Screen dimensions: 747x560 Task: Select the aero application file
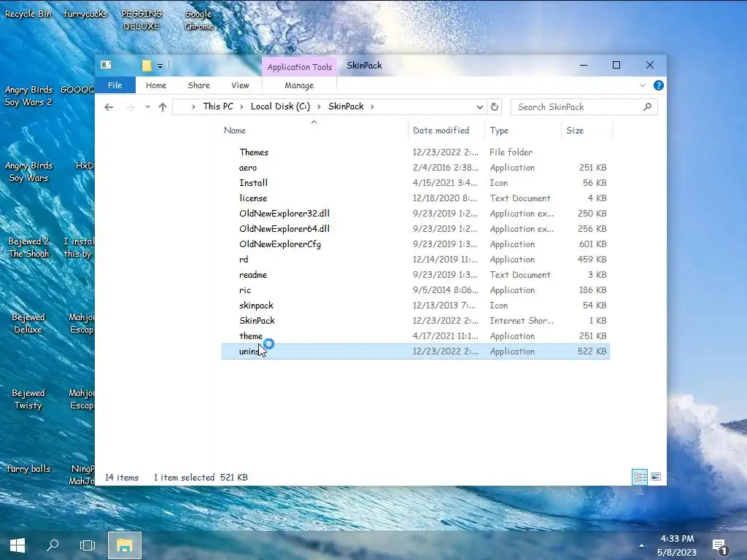[x=415, y=167]
